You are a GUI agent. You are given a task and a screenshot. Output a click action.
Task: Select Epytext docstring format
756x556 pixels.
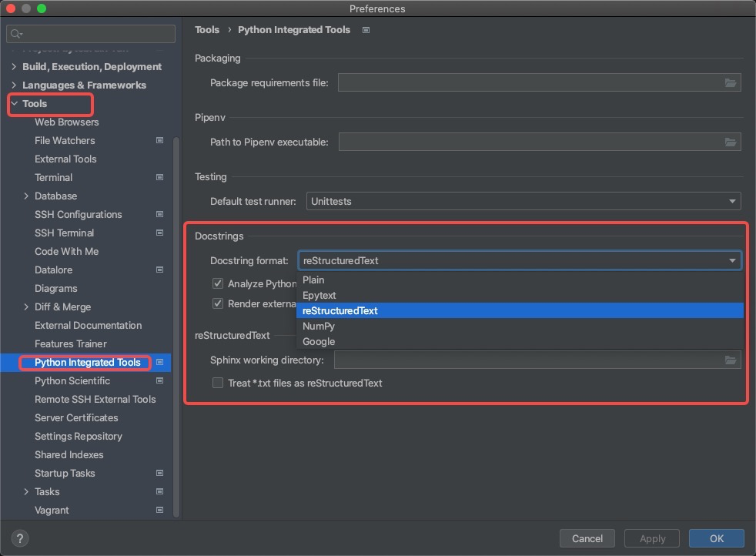[520, 295]
